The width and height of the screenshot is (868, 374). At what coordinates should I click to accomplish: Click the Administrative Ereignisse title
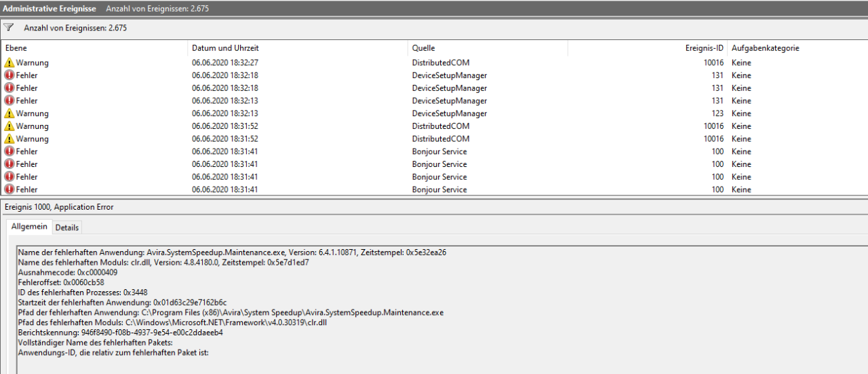[50, 8]
